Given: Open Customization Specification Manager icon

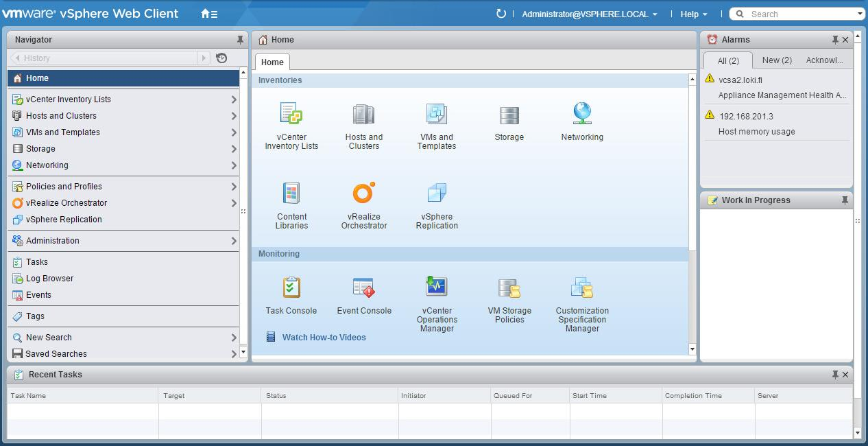Looking at the screenshot, I should [582, 287].
